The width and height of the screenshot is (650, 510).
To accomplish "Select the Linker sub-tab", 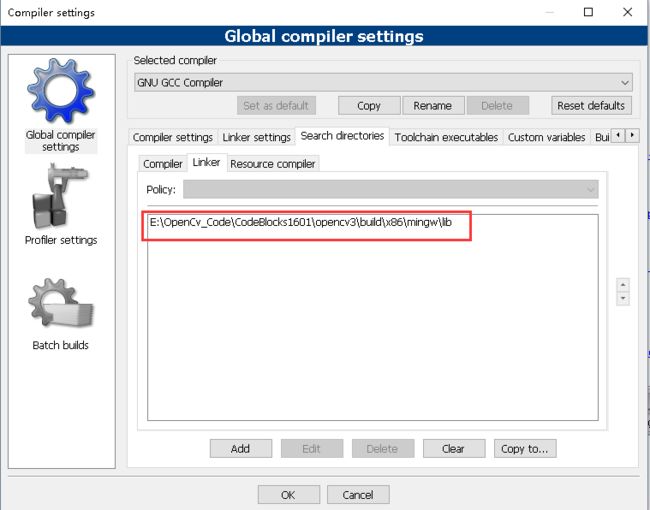I will coord(206,162).
